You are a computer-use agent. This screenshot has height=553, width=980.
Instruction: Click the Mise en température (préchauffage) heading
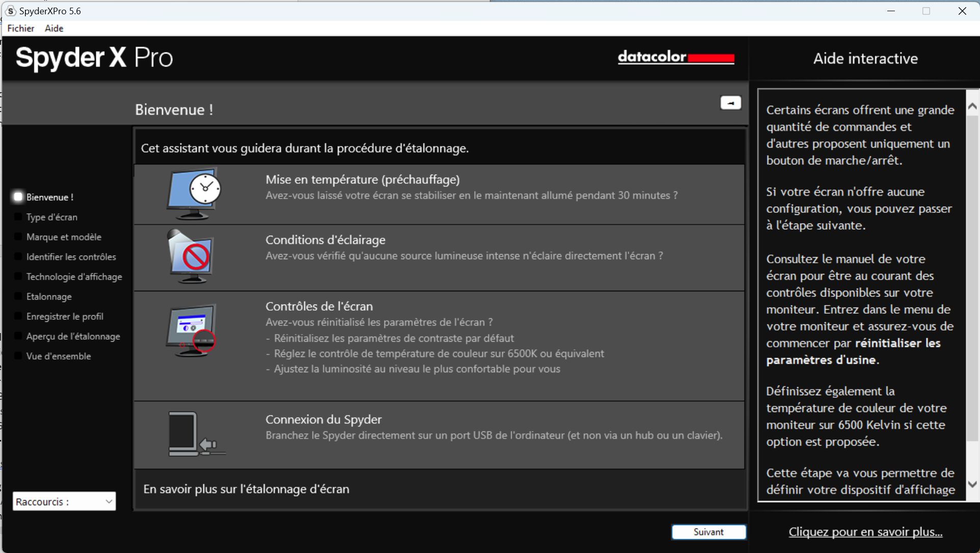pyautogui.click(x=362, y=179)
